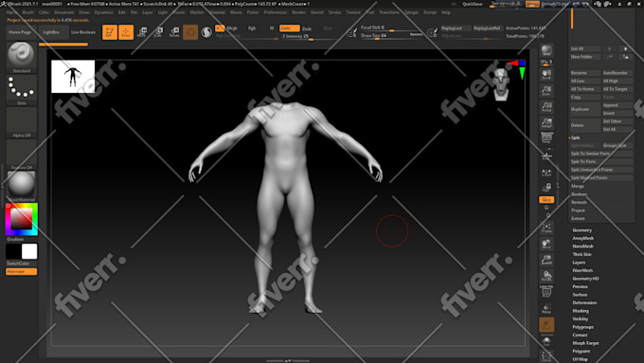Expand the ArrayMesh subpalette

pos(582,238)
